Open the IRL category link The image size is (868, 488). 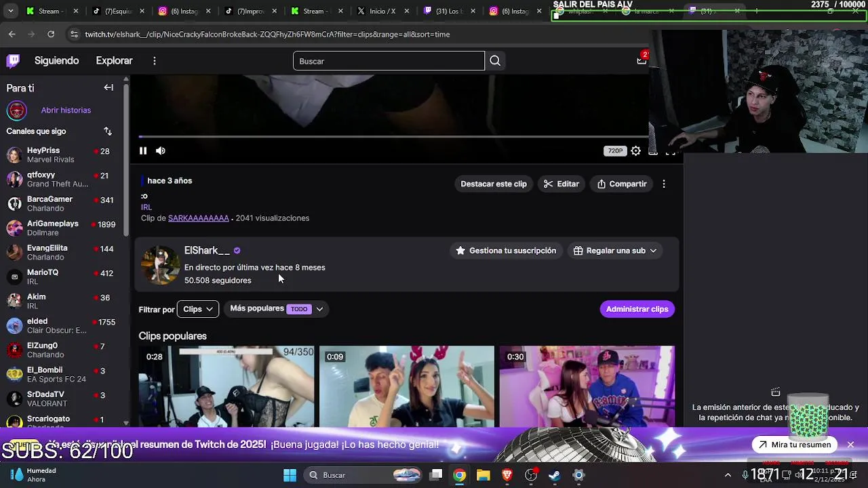click(146, 207)
